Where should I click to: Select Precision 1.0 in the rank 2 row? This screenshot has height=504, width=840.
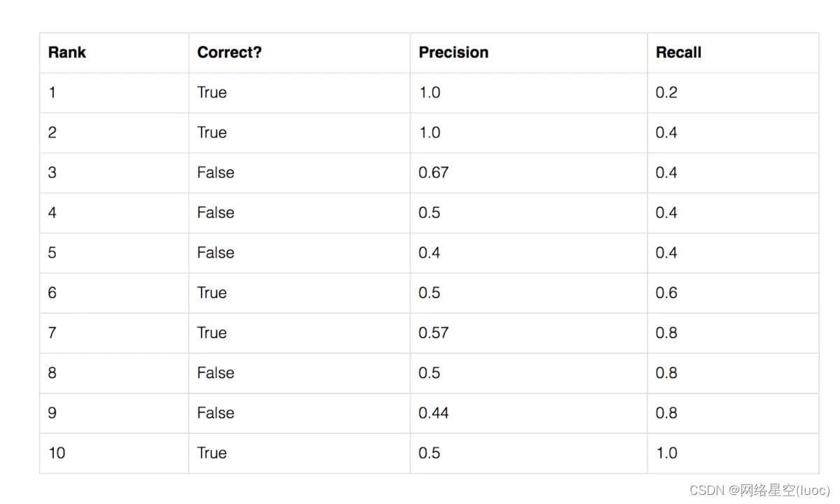429,132
